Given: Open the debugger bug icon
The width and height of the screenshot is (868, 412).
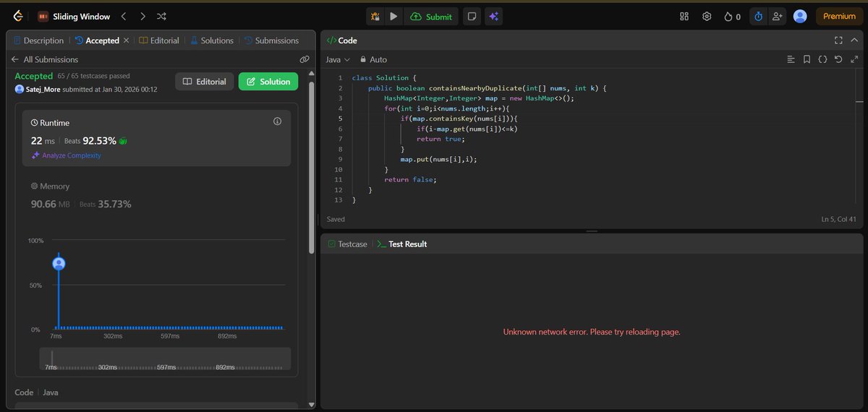Looking at the screenshot, I should point(375,16).
